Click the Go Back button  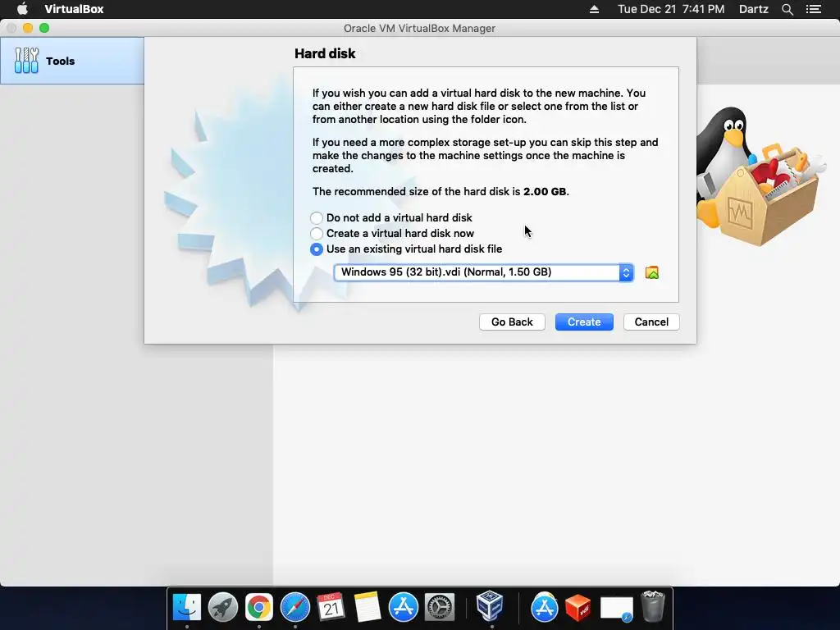tap(512, 322)
